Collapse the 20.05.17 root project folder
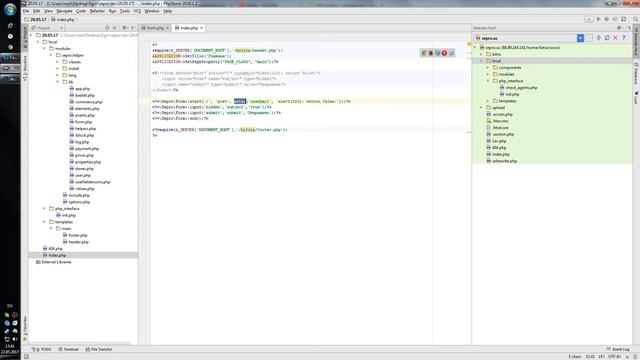This screenshot has width=640, height=360. tap(31, 35)
